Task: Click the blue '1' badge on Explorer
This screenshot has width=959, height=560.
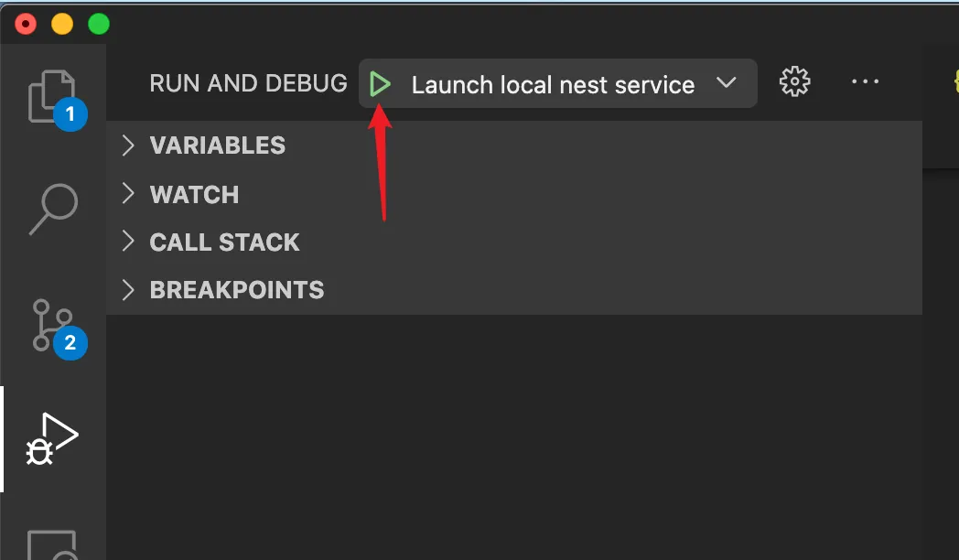Action: coord(70,115)
